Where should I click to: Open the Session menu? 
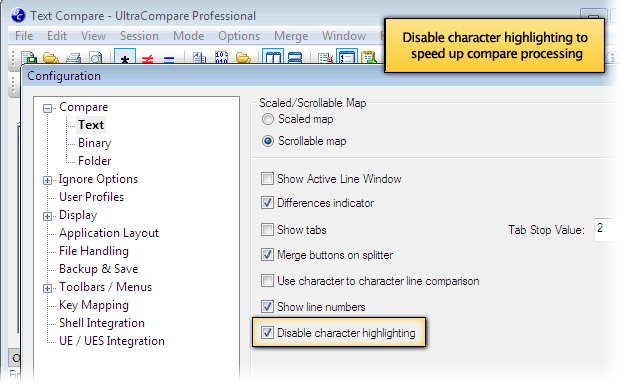pos(139,36)
